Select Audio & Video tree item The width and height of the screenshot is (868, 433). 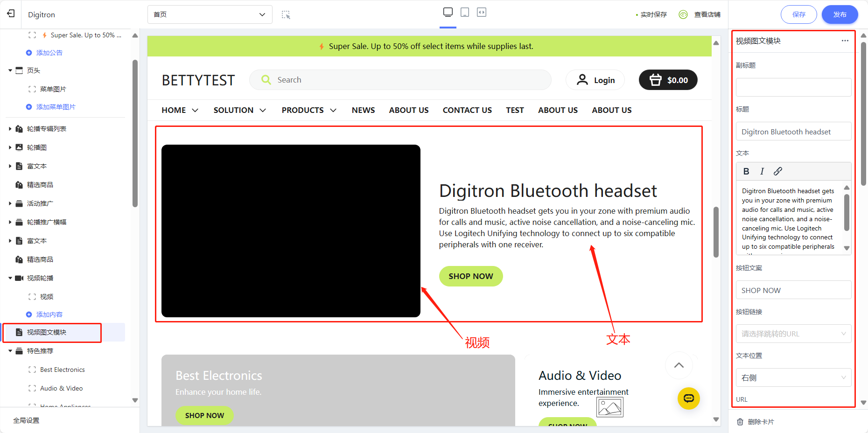pos(61,388)
